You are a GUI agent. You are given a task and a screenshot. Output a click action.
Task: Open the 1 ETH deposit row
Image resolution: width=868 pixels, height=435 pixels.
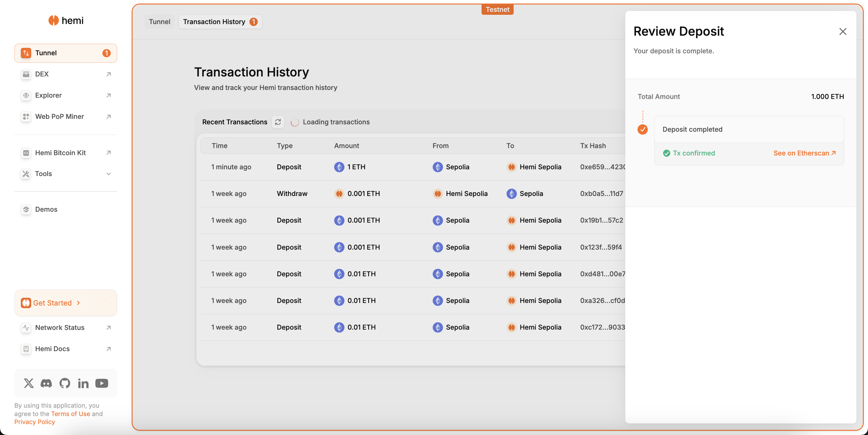pos(413,167)
